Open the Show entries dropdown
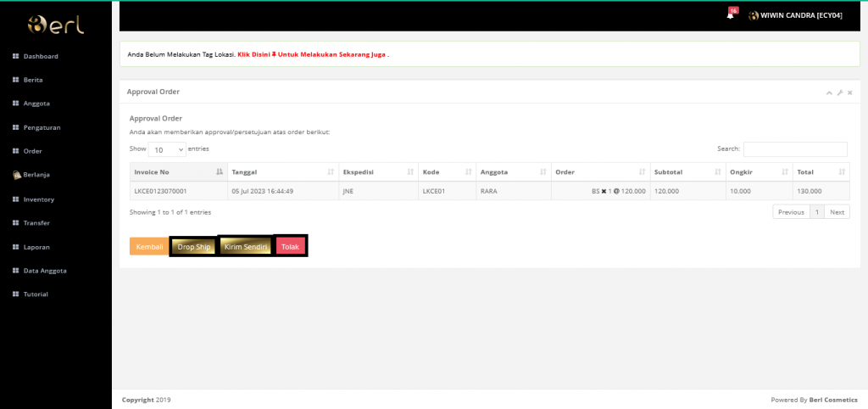 (168, 149)
